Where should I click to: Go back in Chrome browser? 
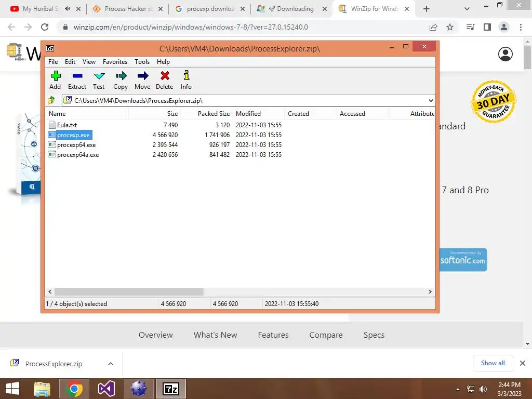[x=11, y=27]
